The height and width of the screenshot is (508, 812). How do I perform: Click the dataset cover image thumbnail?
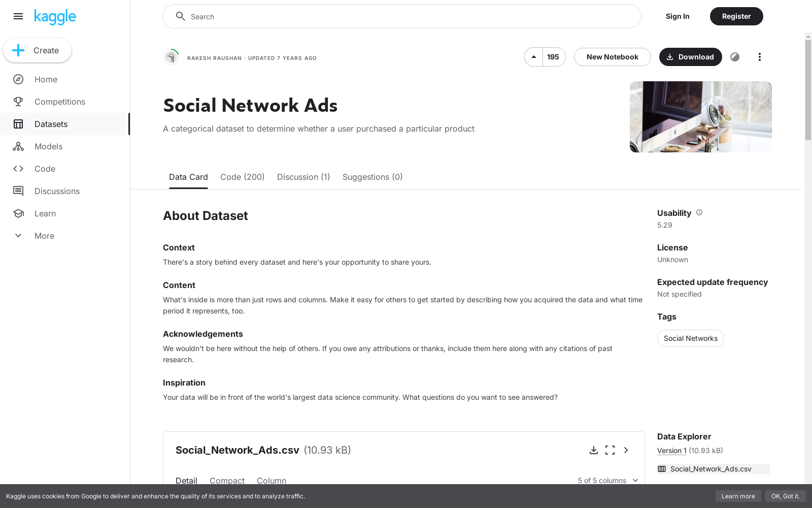(x=701, y=117)
